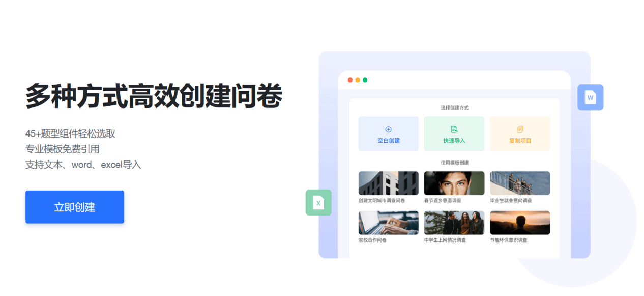Select the 快速导入 import icon
The height and width of the screenshot is (296, 644).
[x=454, y=129]
